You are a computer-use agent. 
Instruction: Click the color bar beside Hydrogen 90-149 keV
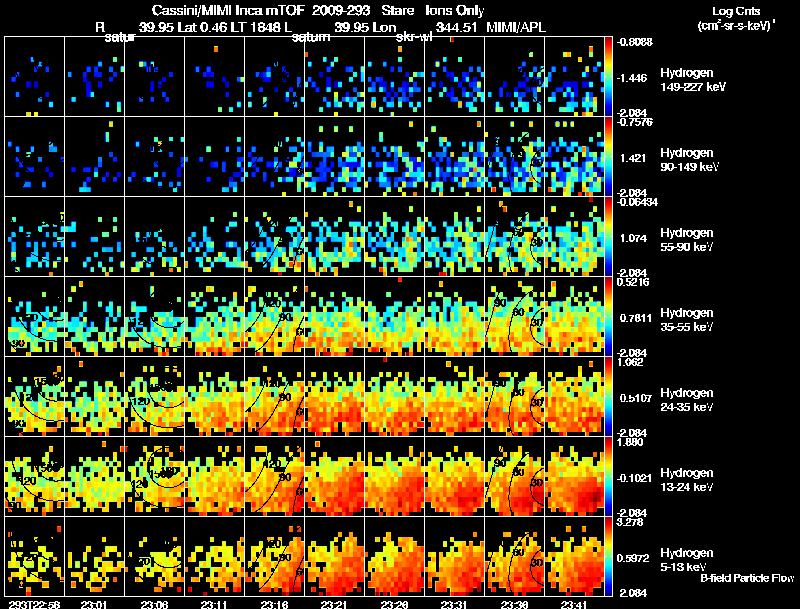(x=608, y=157)
